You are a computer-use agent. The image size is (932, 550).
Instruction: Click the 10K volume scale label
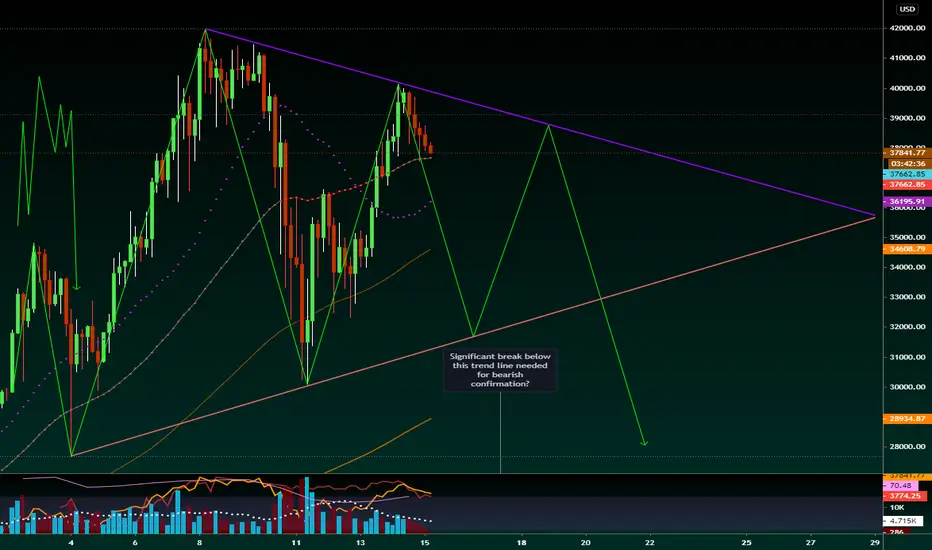[897, 507]
